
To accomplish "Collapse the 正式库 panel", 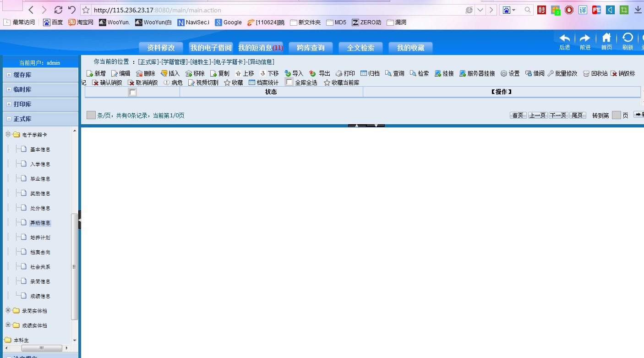I will tap(9, 119).
